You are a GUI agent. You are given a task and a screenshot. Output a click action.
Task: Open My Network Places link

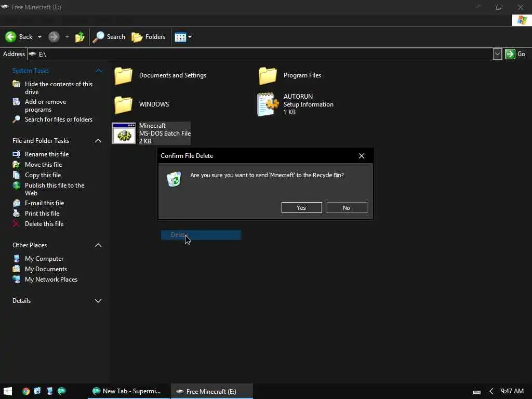51,280
